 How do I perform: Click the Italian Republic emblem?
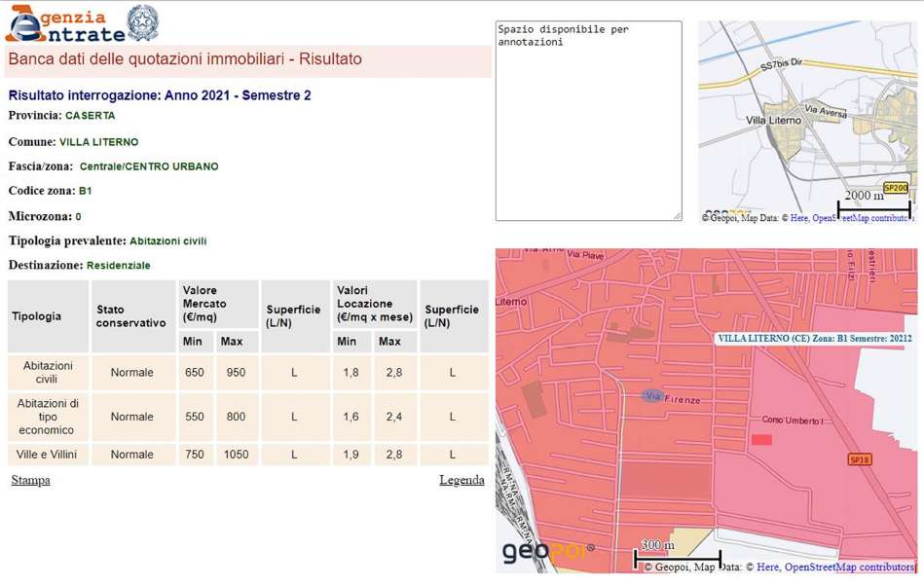point(144,22)
